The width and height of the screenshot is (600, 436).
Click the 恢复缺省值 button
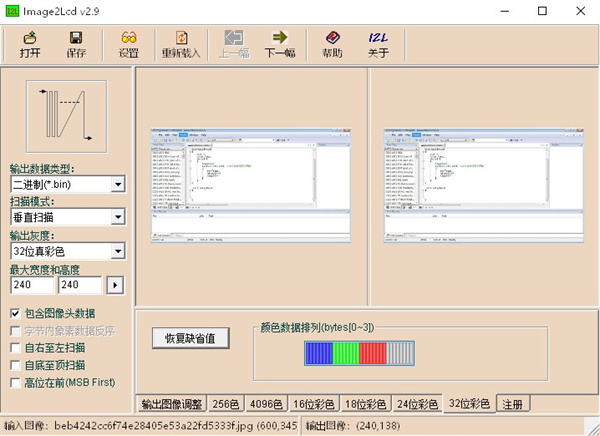(x=197, y=338)
